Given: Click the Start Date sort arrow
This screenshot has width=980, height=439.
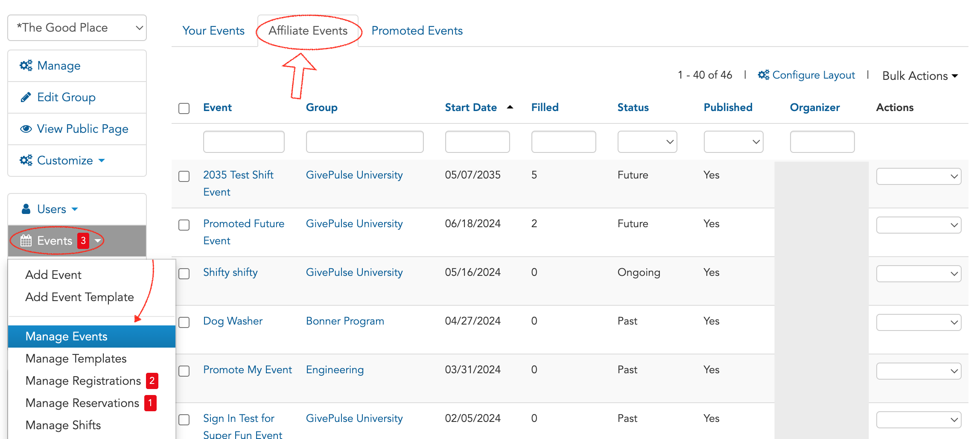Looking at the screenshot, I should [x=510, y=107].
